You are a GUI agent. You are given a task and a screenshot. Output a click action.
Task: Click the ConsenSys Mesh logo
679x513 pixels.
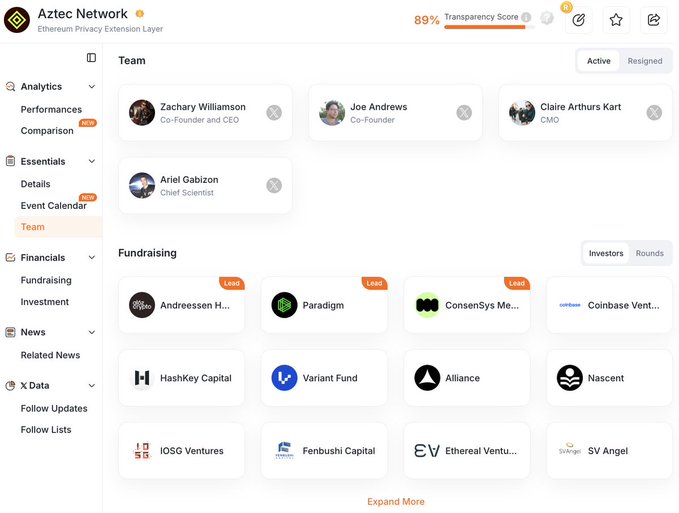(427, 305)
